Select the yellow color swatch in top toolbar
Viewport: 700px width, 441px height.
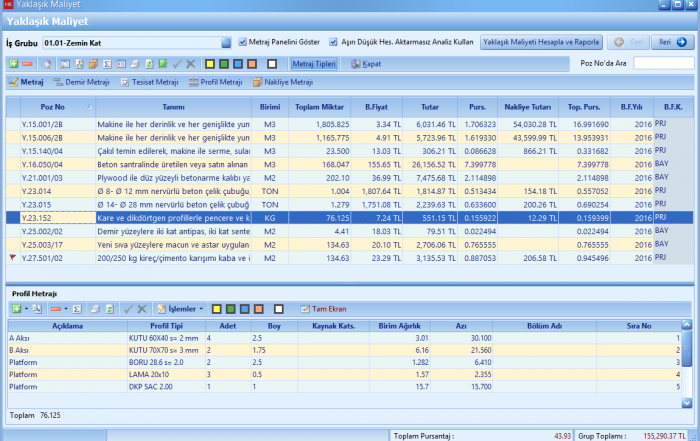click(210, 63)
